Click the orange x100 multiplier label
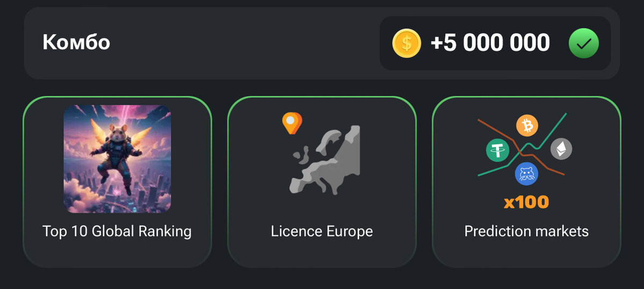Viewport: 644px width, 289px height. pyautogui.click(x=526, y=203)
